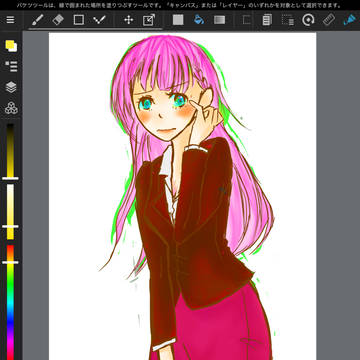Select the blue Bucket fill tool
This screenshot has height=360, width=360.
tap(199, 20)
